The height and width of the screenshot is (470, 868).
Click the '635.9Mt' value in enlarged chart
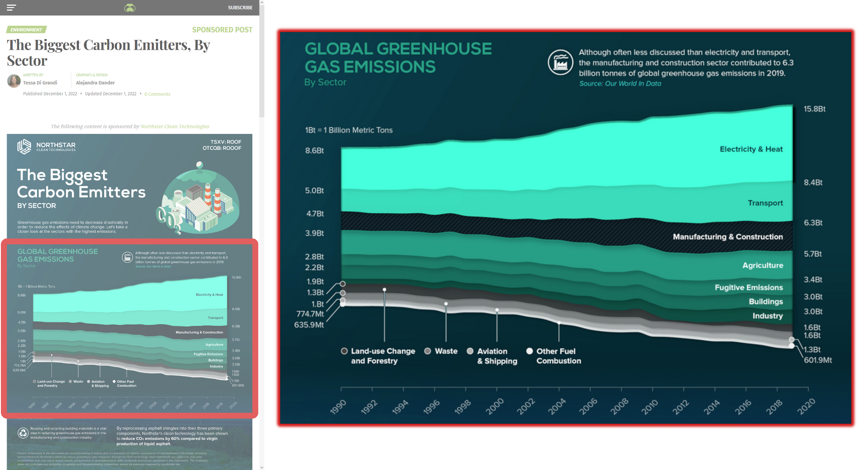click(309, 325)
